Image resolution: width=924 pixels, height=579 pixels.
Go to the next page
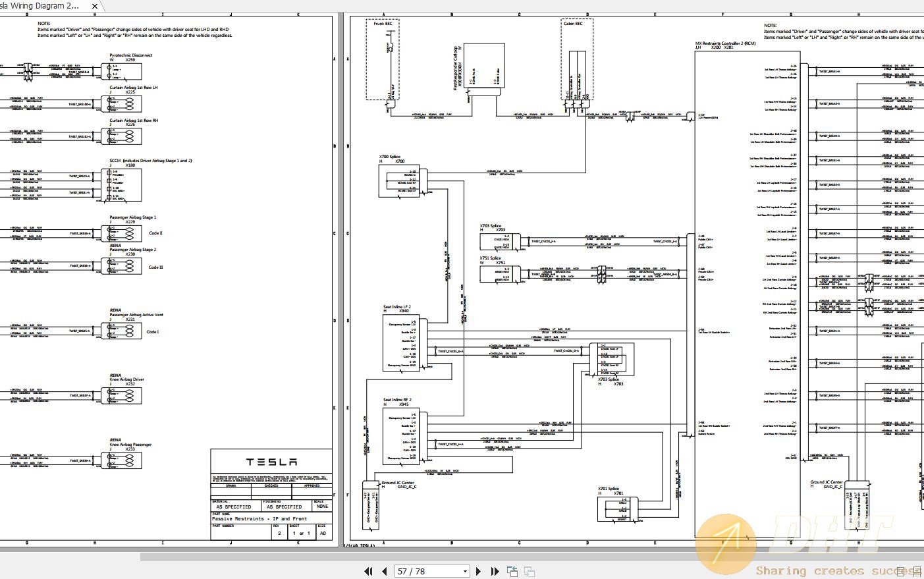(x=479, y=571)
